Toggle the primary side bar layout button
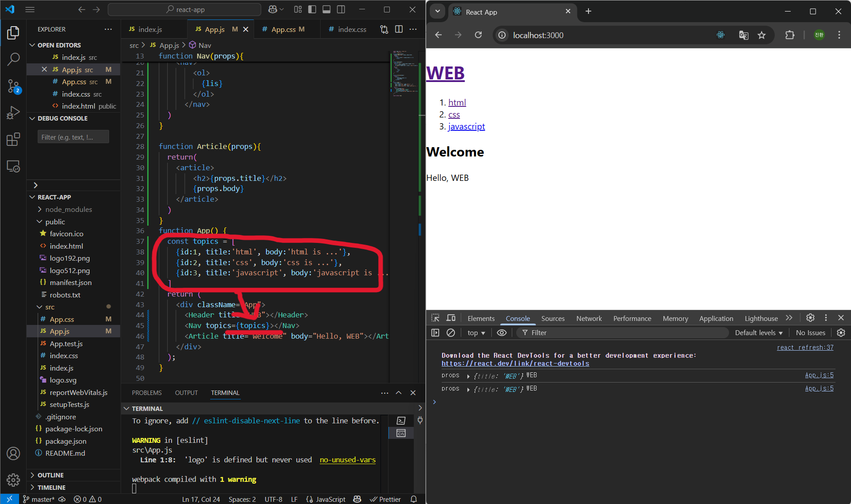This screenshot has width=851, height=504. (x=312, y=9)
